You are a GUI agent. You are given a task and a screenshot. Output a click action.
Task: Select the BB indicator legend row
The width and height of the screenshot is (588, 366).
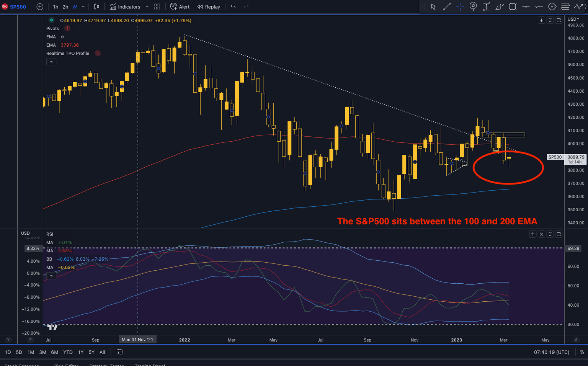coord(77,259)
